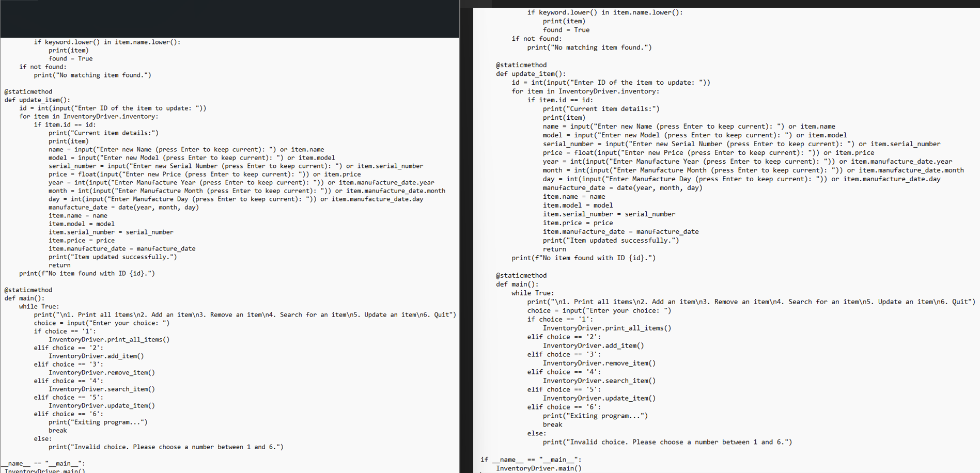The width and height of the screenshot is (980, 473).
Task: Click the manufacture_date assignment in right pane
Action: pyautogui.click(x=623, y=187)
